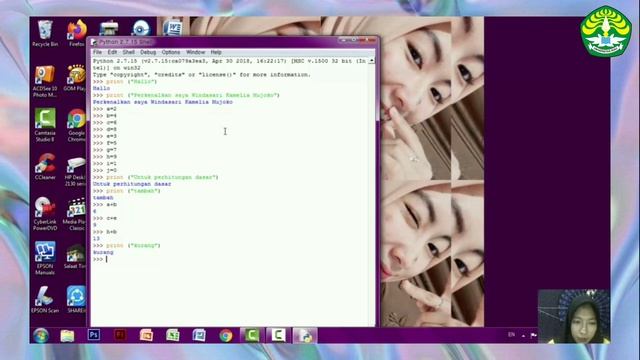
Task: Launch Salaat Time desktop shortcut
Action: pos(75,256)
